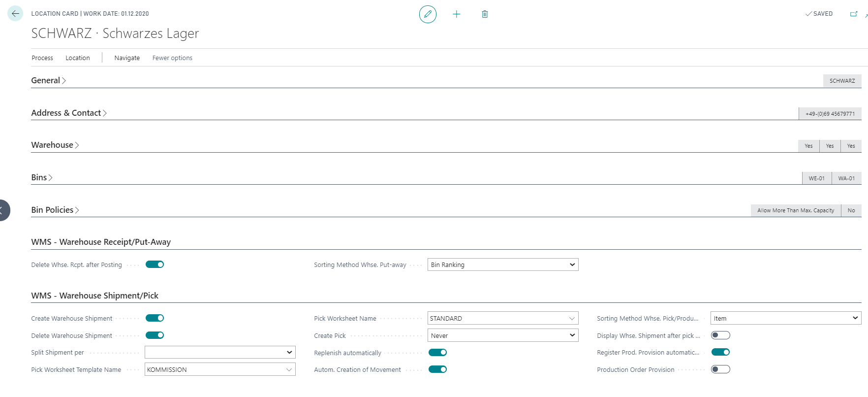
Task: Click the edit pencil icon
Action: tap(428, 14)
